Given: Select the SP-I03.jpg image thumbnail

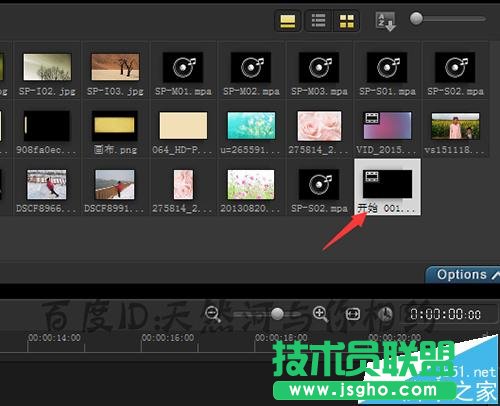Looking at the screenshot, I should coord(115,67).
